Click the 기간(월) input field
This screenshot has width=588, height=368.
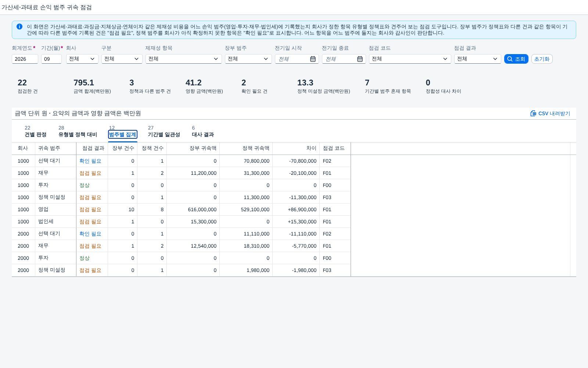(x=51, y=59)
